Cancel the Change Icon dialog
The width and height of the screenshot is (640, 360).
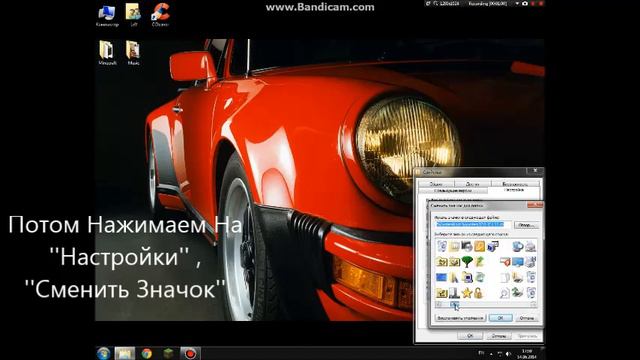(x=527, y=318)
